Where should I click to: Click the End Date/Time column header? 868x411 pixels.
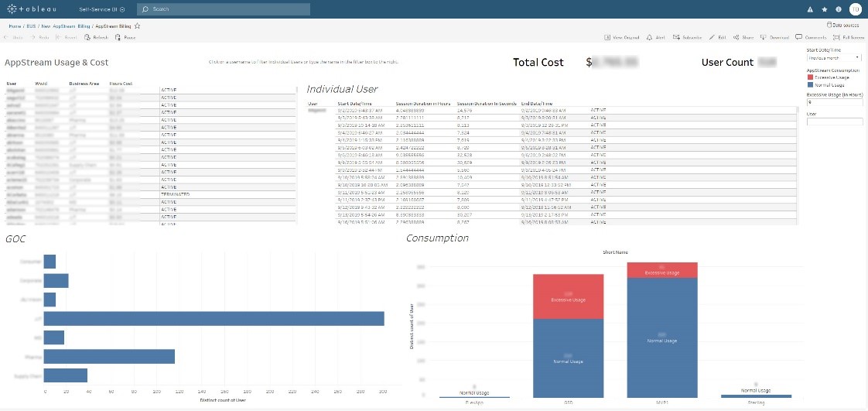coord(537,104)
